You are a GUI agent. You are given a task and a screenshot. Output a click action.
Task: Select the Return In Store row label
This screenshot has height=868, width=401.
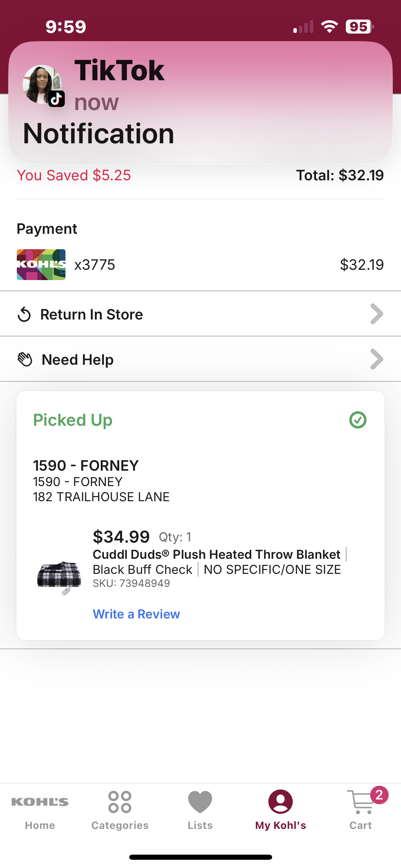[92, 314]
